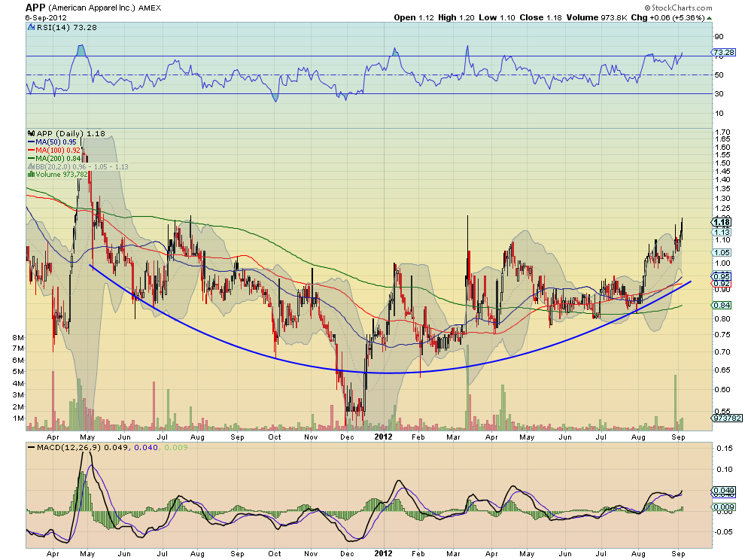Click the date "6-Sep-2012"
Image resolution: width=745 pixels, height=560 pixels.
pos(46,17)
